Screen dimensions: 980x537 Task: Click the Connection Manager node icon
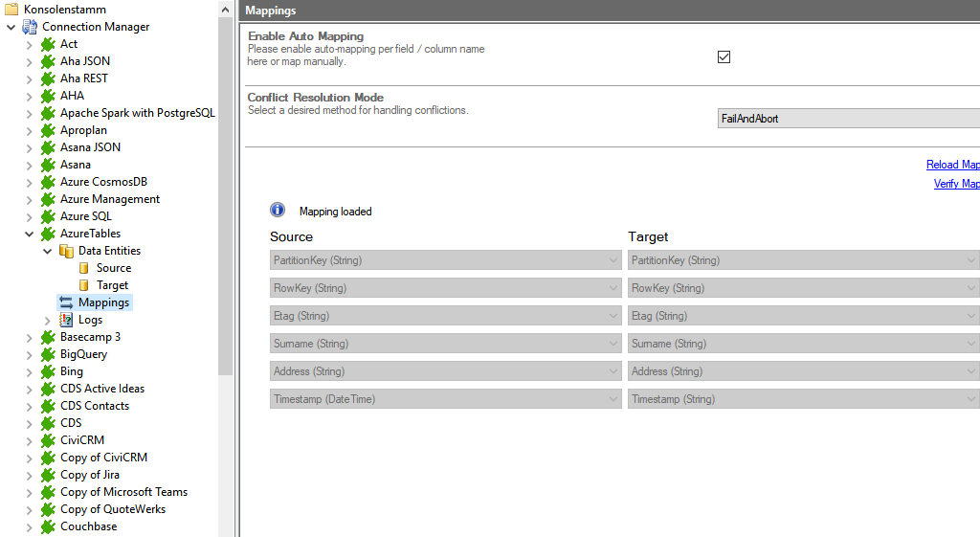point(30,27)
